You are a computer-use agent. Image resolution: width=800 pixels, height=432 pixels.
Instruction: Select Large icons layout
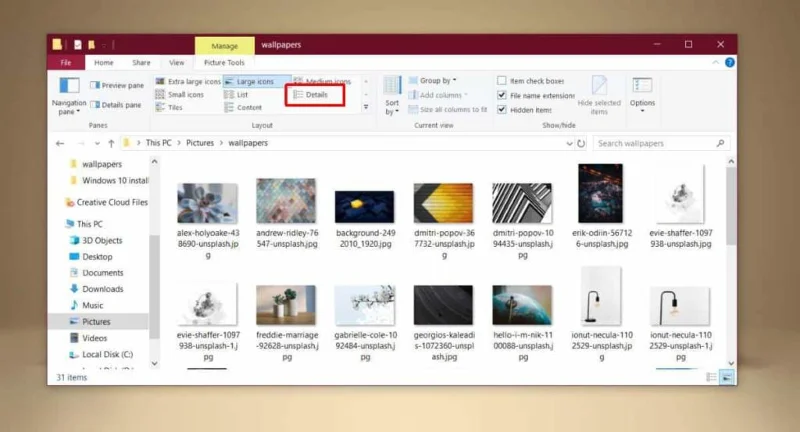click(x=256, y=82)
